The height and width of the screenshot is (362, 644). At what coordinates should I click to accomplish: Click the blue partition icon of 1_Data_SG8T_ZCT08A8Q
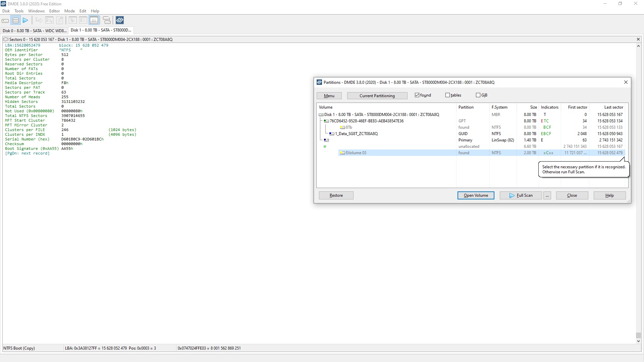(332, 134)
